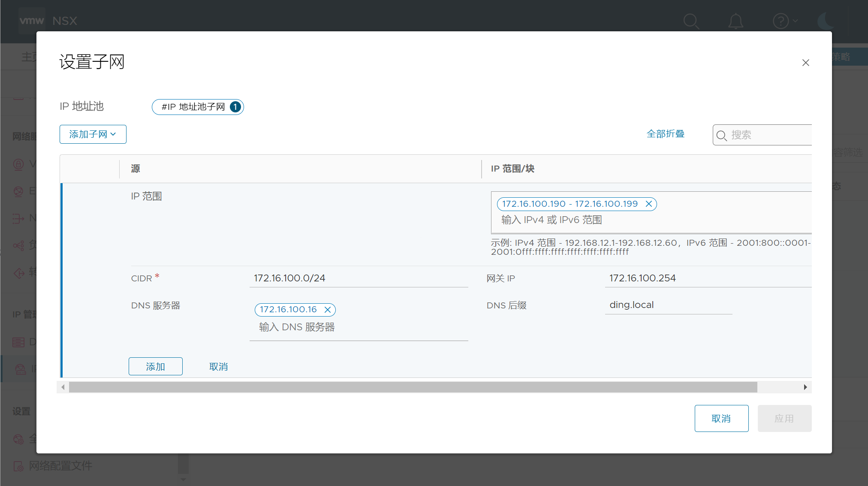Click the 添加 button in subnet row

(x=155, y=366)
